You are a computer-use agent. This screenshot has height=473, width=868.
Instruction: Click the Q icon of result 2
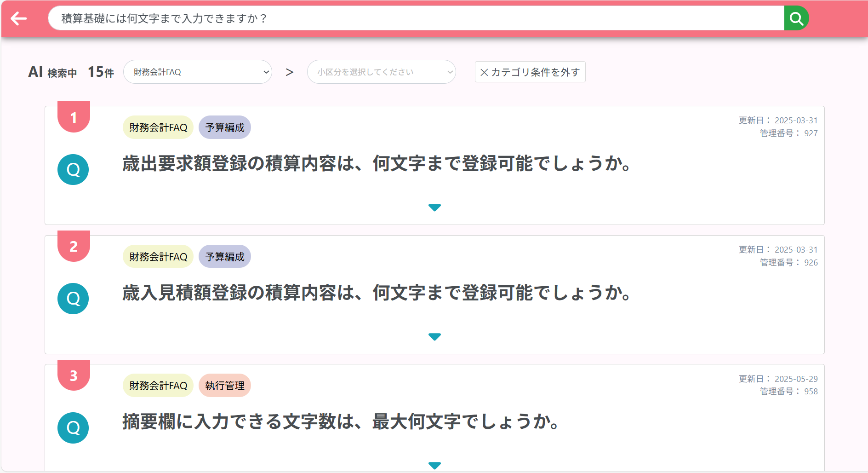tap(73, 299)
